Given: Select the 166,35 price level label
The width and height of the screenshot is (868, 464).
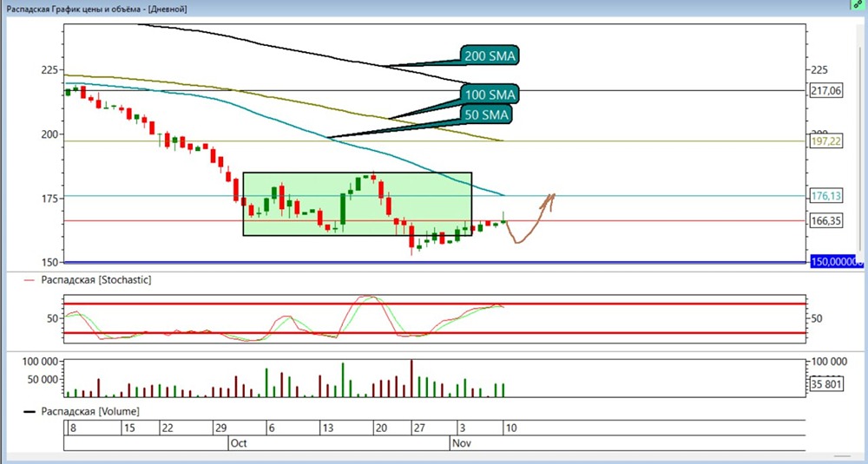Looking at the screenshot, I should point(826,221).
